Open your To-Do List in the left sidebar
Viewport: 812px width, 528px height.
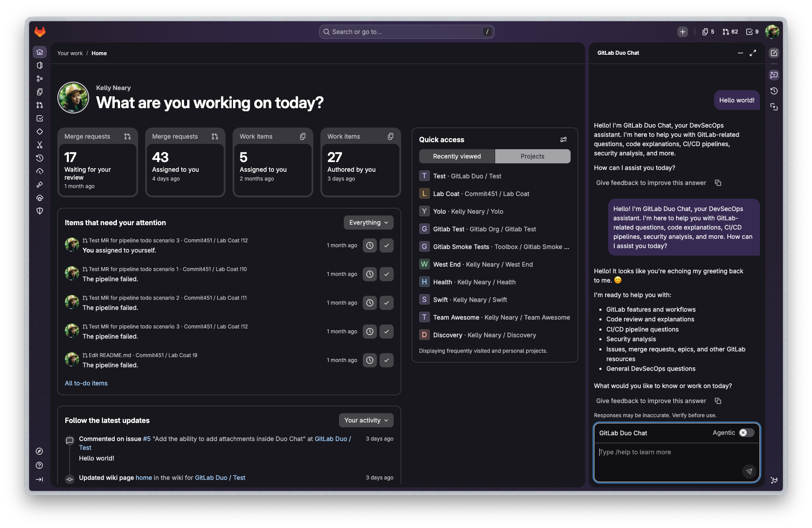[39, 118]
